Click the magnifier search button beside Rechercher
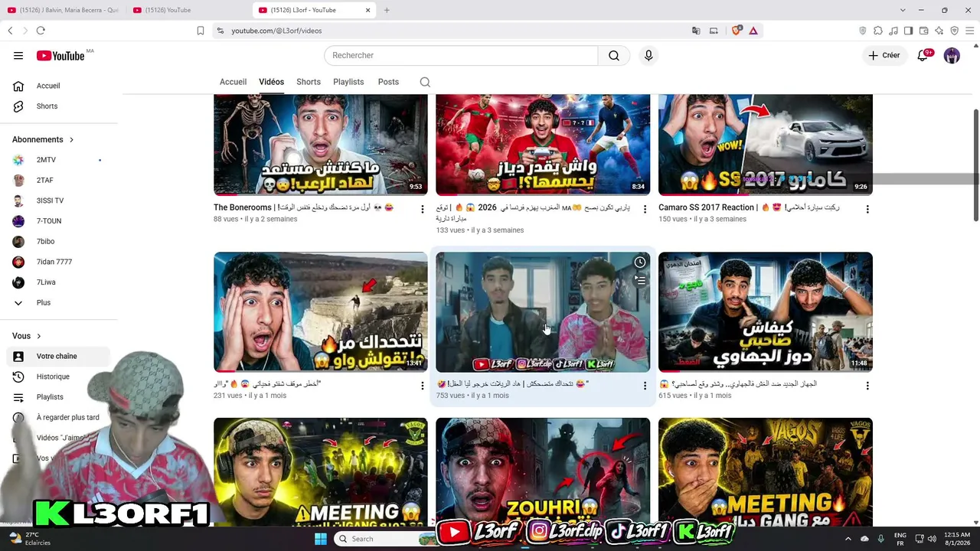The width and height of the screenshot is (980, 551). 614,55
